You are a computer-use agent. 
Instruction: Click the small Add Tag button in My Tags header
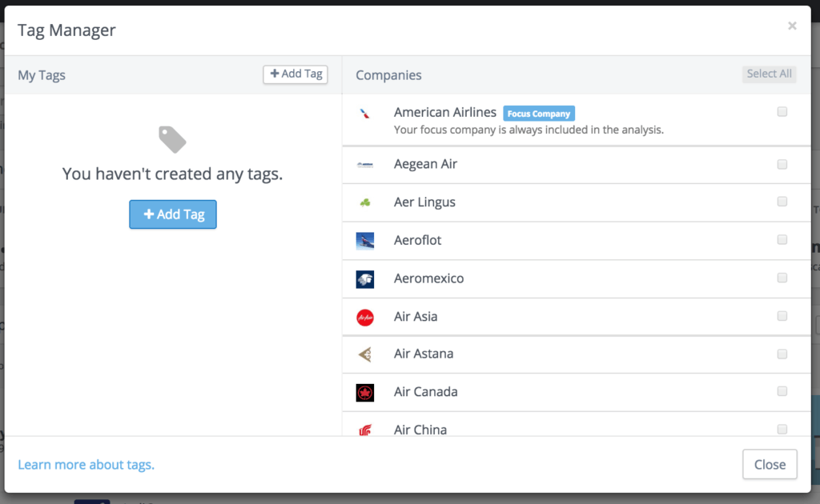tap(295, 74)
